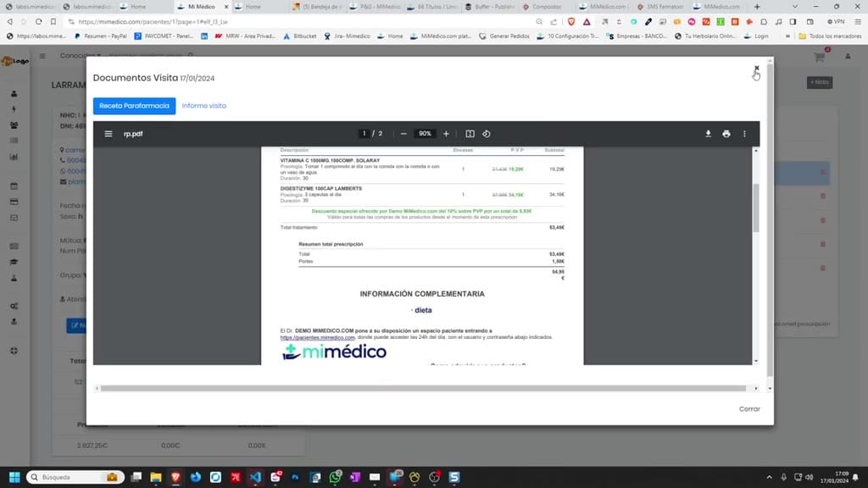Open Generar Pedidos bookmark
The image size is (868, 488).
click(504, 36)
